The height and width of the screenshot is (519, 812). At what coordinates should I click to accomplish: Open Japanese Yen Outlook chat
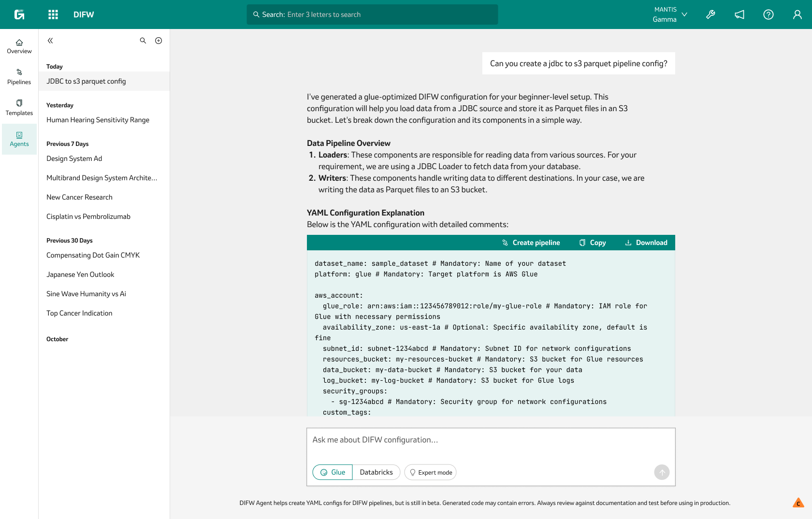pyautogui.click(x=104, y=274)
